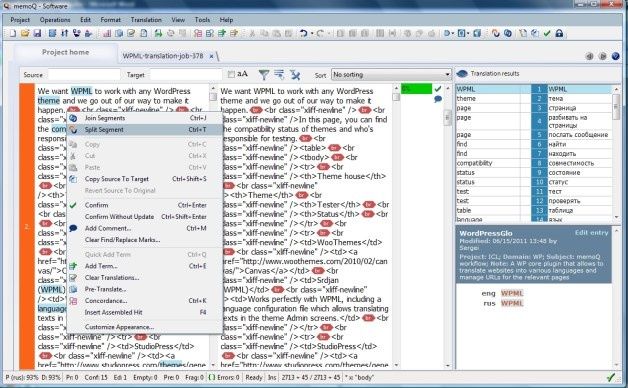Screen dimensions: 628x388
Task: Open the Operations menu
Action: coord(55,20)
